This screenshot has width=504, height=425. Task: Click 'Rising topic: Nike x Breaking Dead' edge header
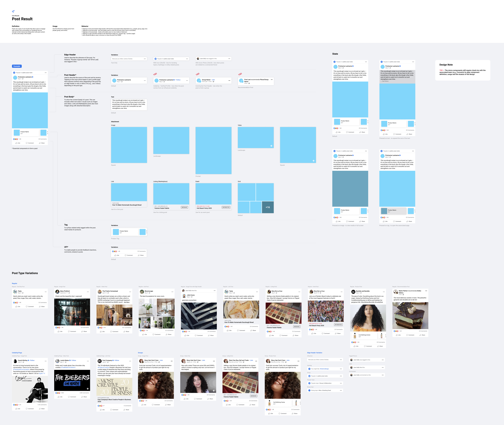point(325,390)
